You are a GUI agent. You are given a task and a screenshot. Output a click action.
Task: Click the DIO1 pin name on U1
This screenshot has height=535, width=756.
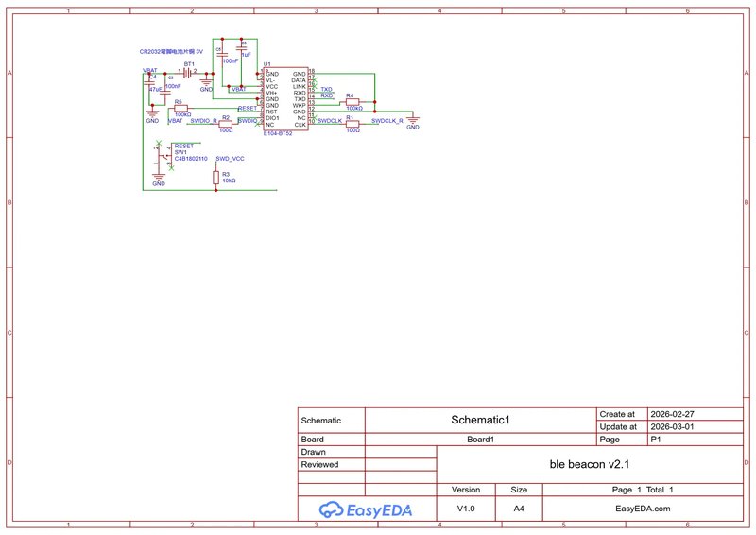(x=272, y=118)
